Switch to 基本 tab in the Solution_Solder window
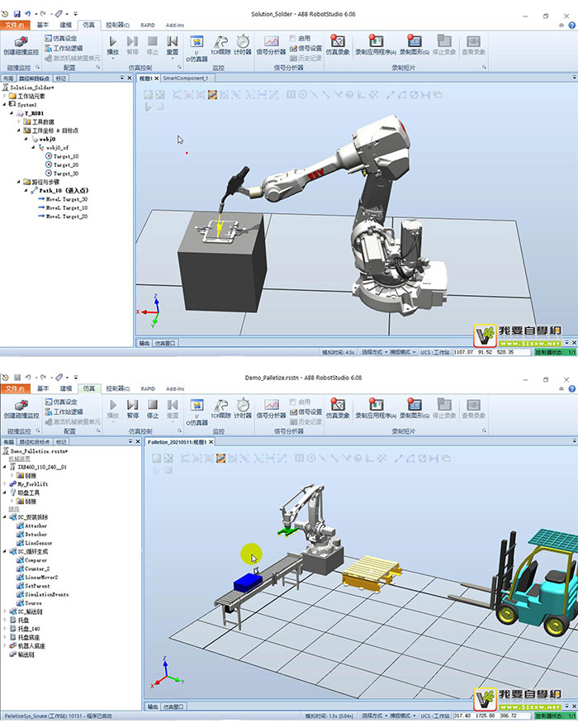The image size is (578, 728). pyautogui.click(x=43, y=25)
